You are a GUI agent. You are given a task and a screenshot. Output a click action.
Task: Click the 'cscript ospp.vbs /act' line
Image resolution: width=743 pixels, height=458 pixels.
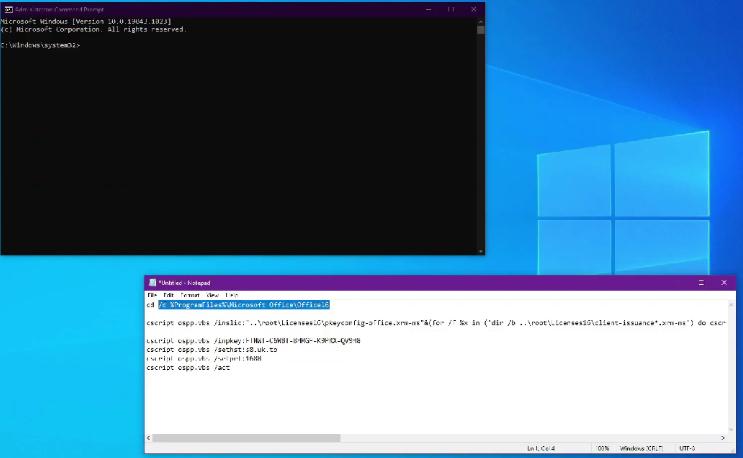[188, 368]
